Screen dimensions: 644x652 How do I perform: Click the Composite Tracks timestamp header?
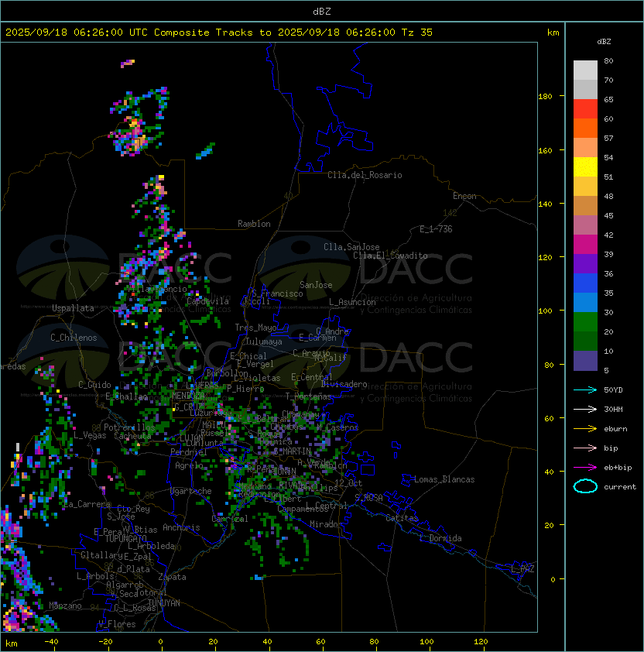click(x=219, y=33)
